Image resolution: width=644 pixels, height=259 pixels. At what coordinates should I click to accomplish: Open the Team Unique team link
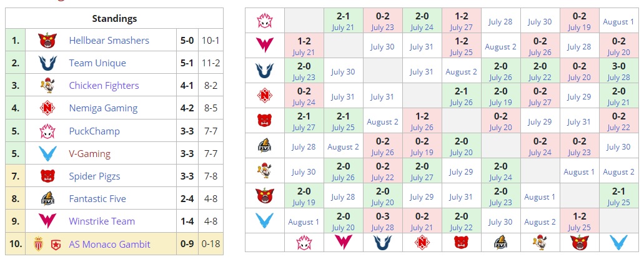coord(97,63)
